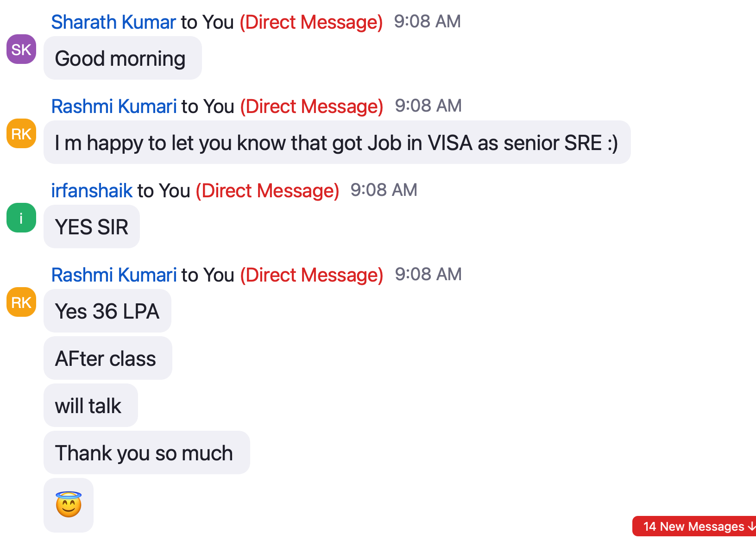Click the second orange RK avatar
The width and height of the screenshot is (756, 540).
click(21, 302)
